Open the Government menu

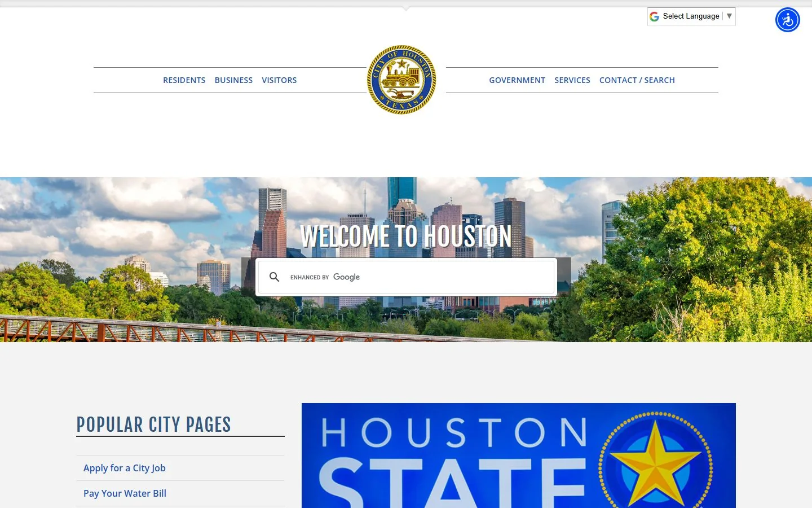[x=517, y=80]
